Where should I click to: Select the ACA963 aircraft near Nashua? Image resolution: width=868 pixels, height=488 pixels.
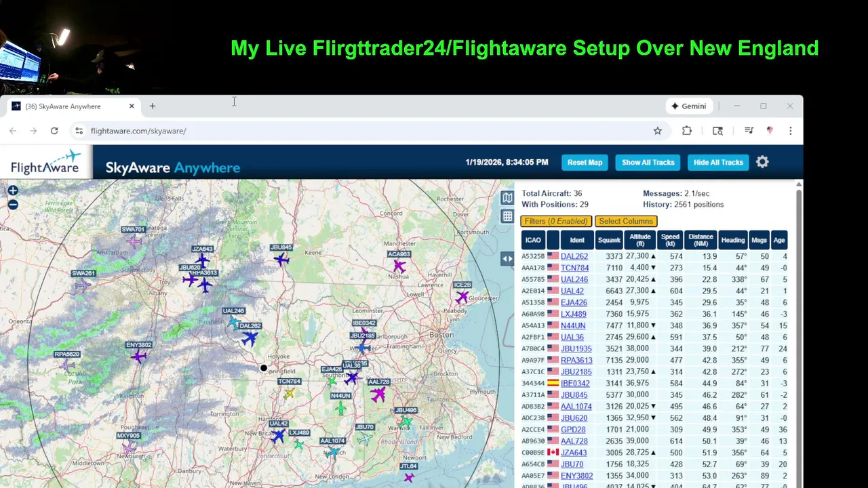(x=399, y=266)
